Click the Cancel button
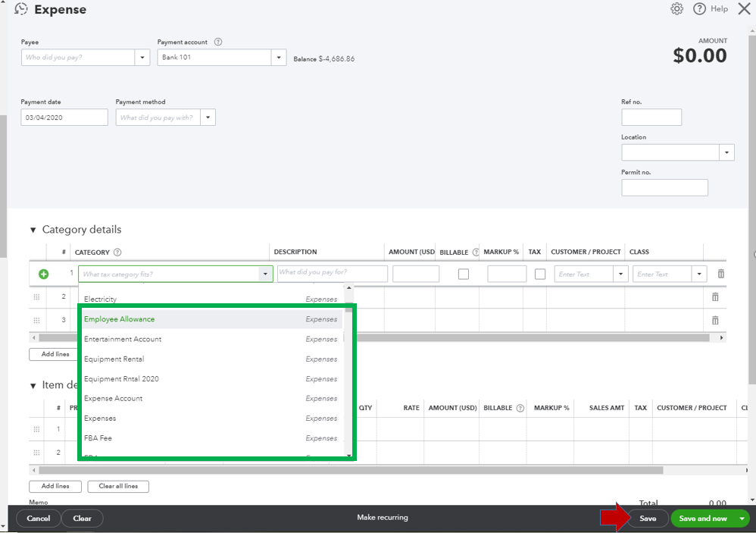 pyautogui.click(x=39, y=519)
